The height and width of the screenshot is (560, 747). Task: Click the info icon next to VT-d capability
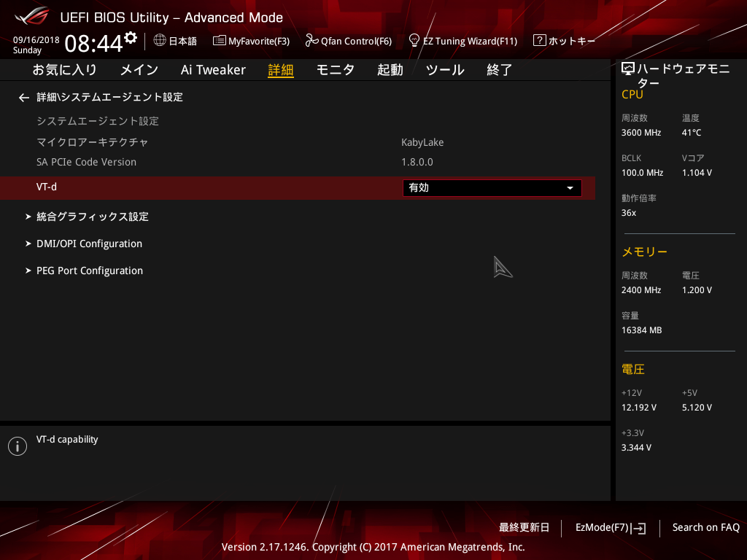pyautogui.click(x=17, y=446)
